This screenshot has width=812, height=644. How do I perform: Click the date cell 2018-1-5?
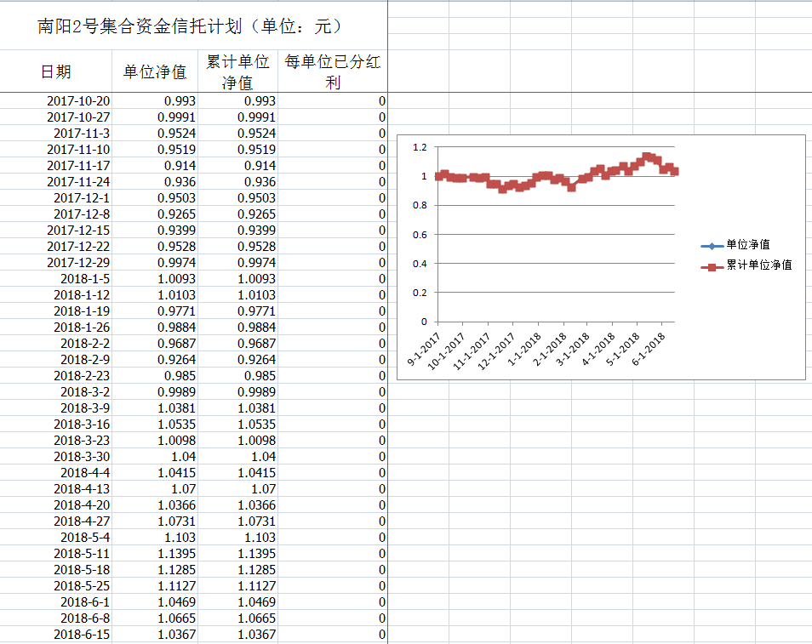[x=84, y=279]
